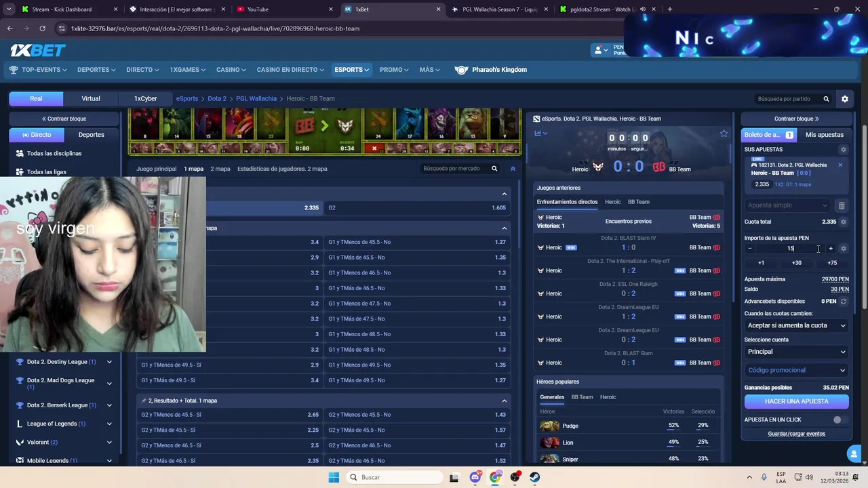Open gear settings beside Sus Apuestas
Image resolution: width=868 pixels, height=488 pixels.
click(844, 150)
